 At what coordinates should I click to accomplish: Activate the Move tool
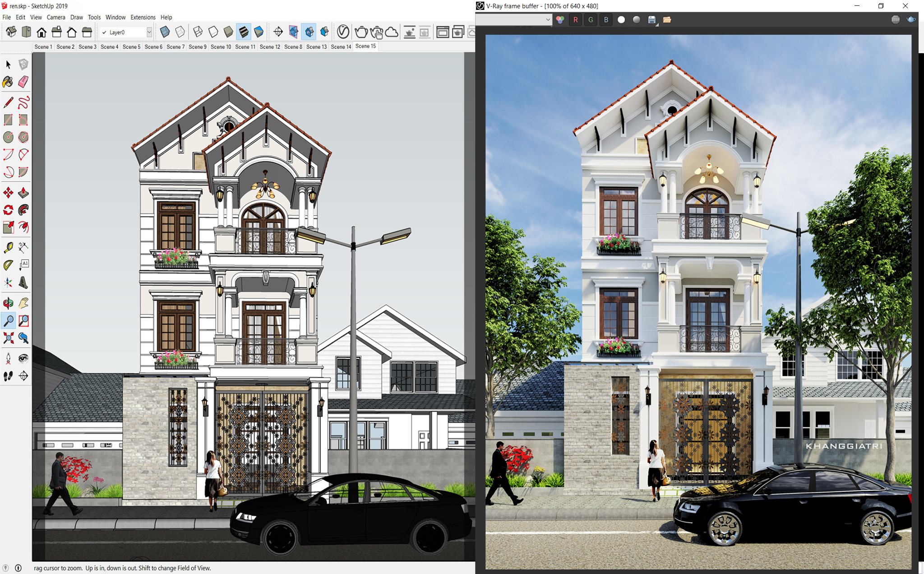pos(8,193)
